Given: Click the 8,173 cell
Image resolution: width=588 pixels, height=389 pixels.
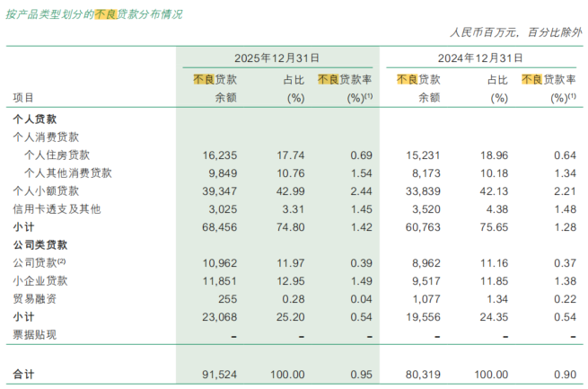Looking at the screenshot, I should pos(426,173).
